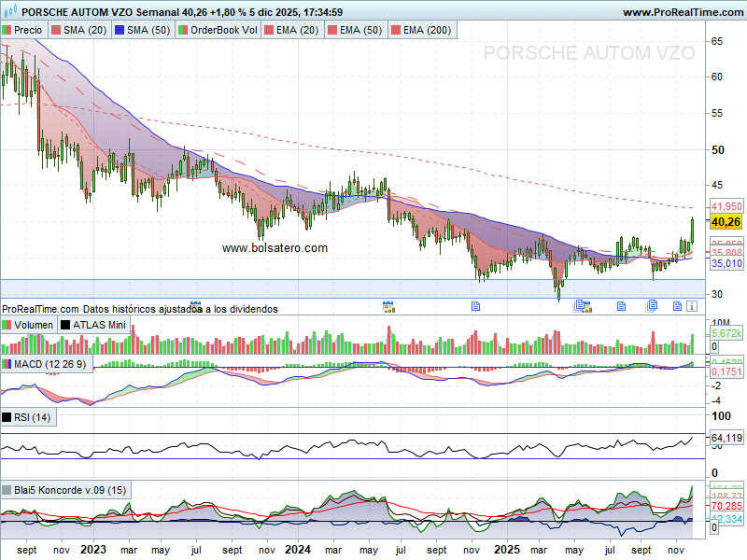Open the EMA (50) indicator legend
747x560 pixels.
pos(356,30)
